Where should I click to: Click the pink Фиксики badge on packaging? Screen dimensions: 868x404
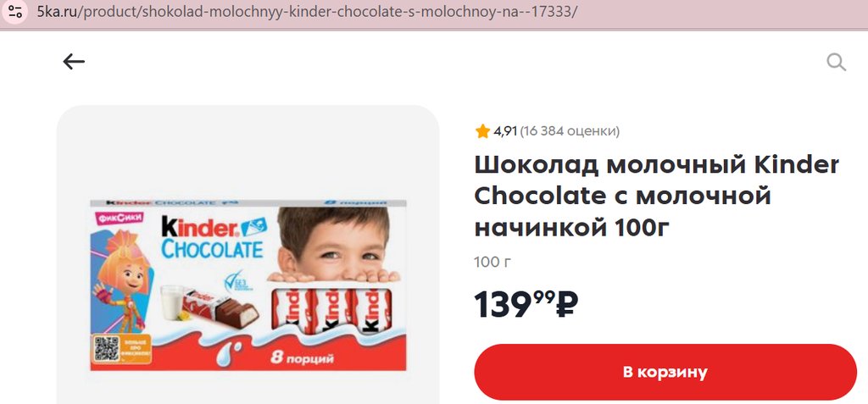pos(120,218)
